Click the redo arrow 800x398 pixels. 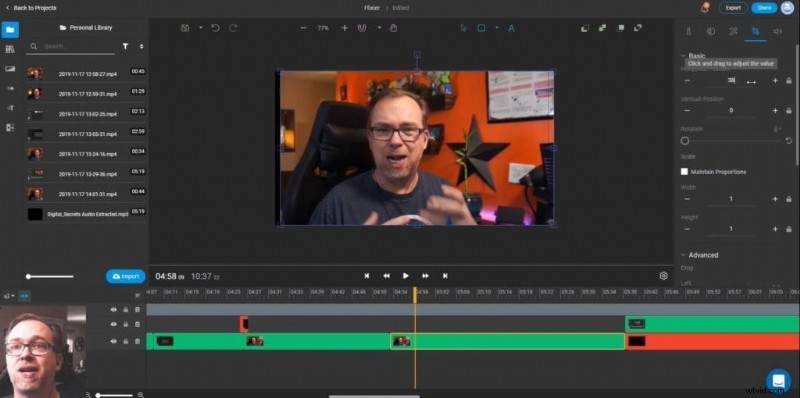pos(233,28)
